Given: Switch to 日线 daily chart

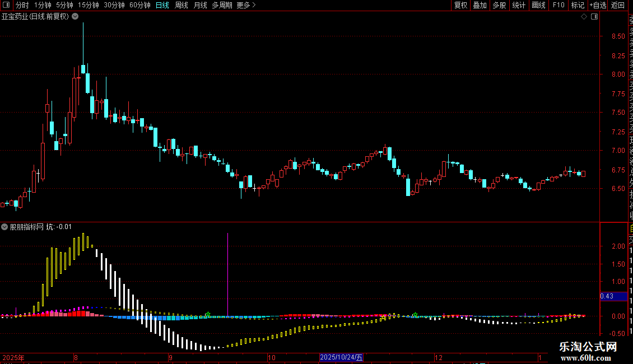Looking at the screenshot, I should [162, 5].
